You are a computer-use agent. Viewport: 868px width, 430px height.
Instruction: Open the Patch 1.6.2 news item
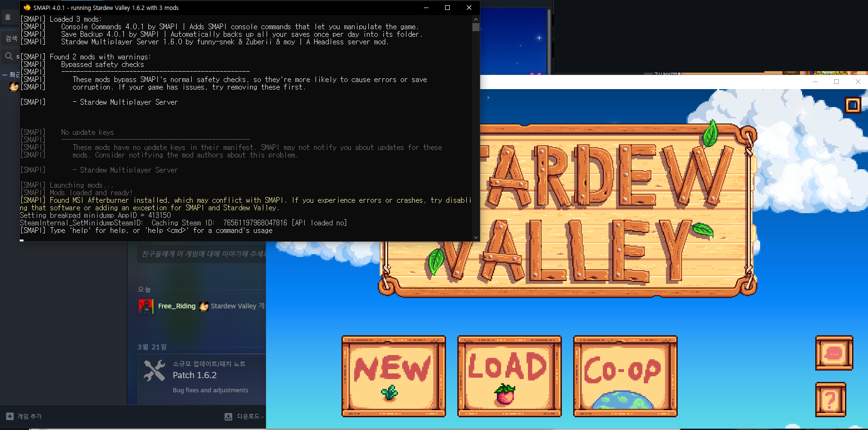pyautogui.click(x=195, y=375)
